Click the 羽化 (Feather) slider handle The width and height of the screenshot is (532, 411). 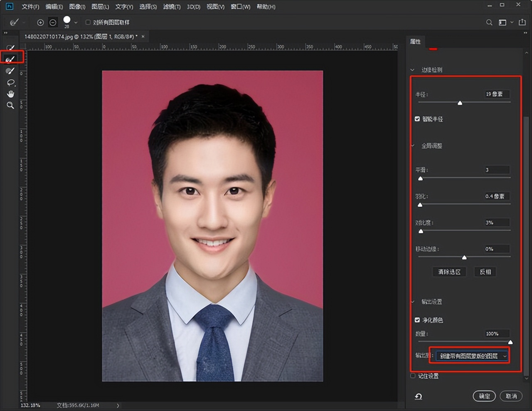[x=420, y=205]
